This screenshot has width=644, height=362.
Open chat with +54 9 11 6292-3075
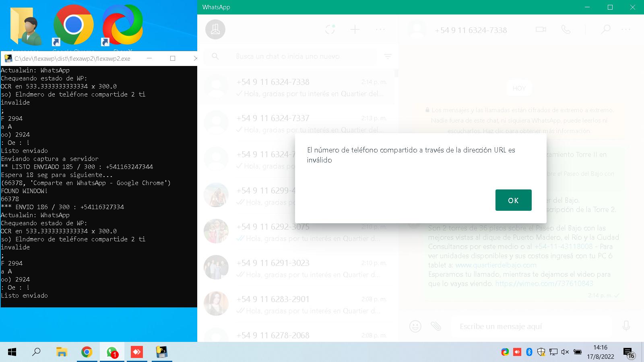(x=296, y=231)
